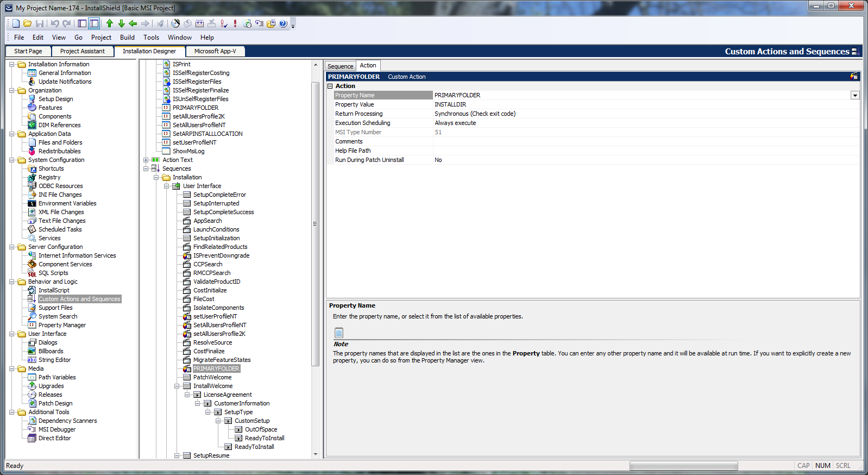Switch to the Sequence tab
This screenshot has height=475, width=868.
coord(341,66)
